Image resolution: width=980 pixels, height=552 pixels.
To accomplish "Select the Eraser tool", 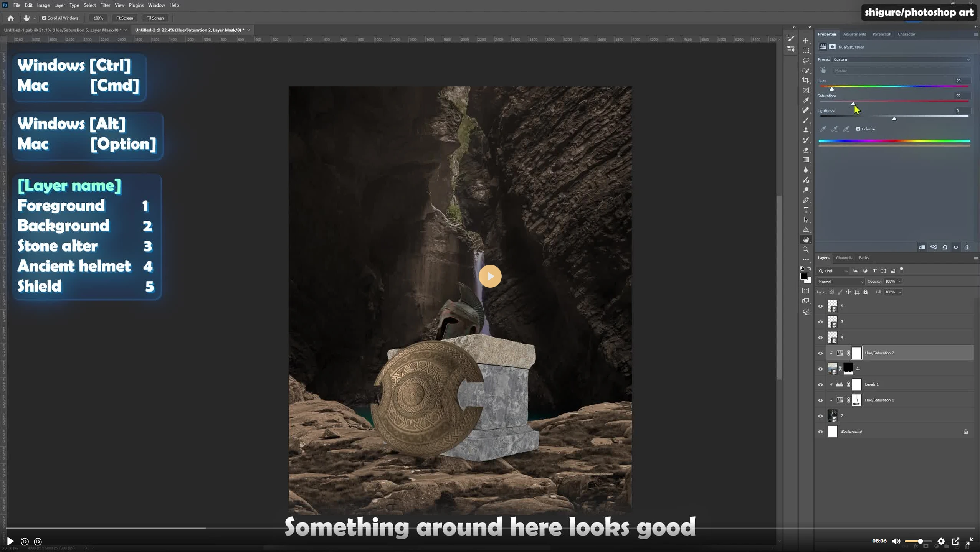I will tap(806, 150).
